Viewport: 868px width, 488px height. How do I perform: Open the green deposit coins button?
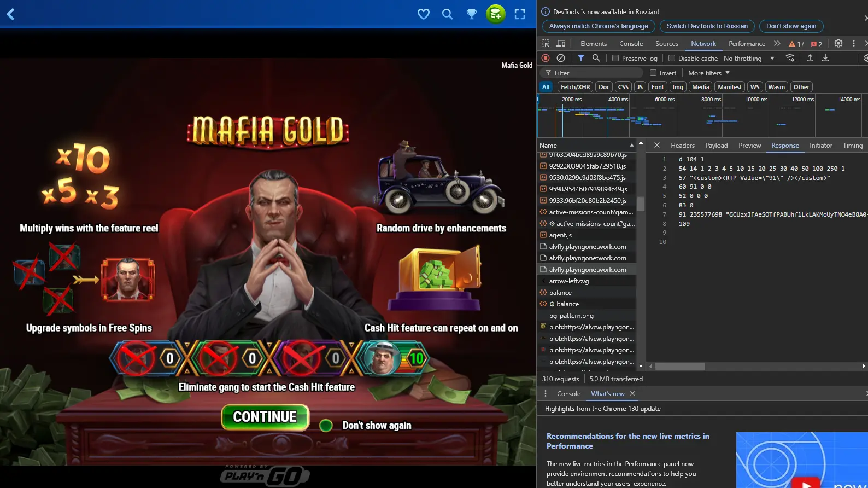click(x=496, y=14)
